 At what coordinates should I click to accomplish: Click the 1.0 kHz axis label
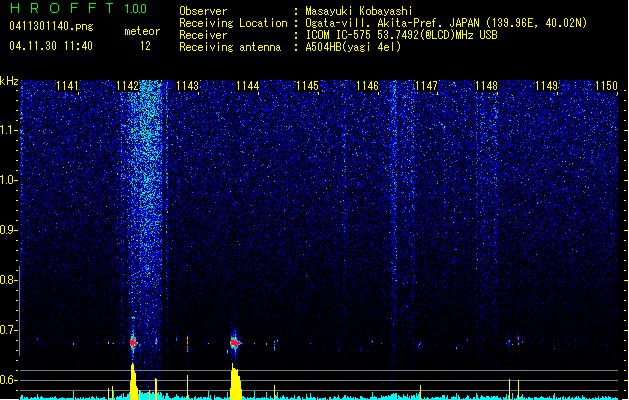click(x=8, y=180)
